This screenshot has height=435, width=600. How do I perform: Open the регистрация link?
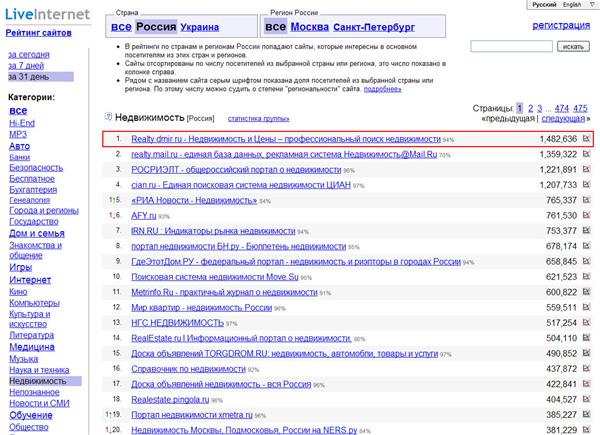[561, 25]
